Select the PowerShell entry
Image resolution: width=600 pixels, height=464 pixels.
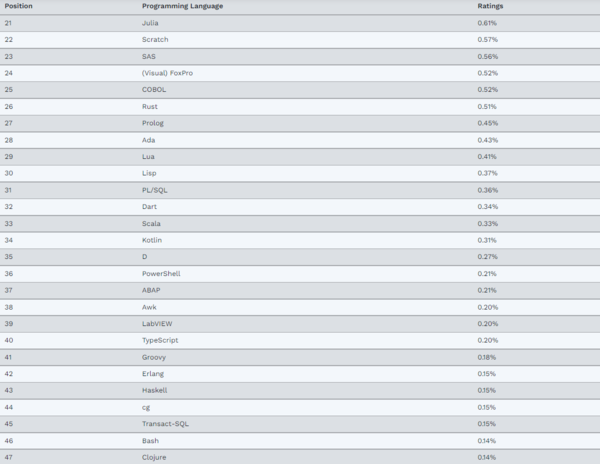click(161, 273)
